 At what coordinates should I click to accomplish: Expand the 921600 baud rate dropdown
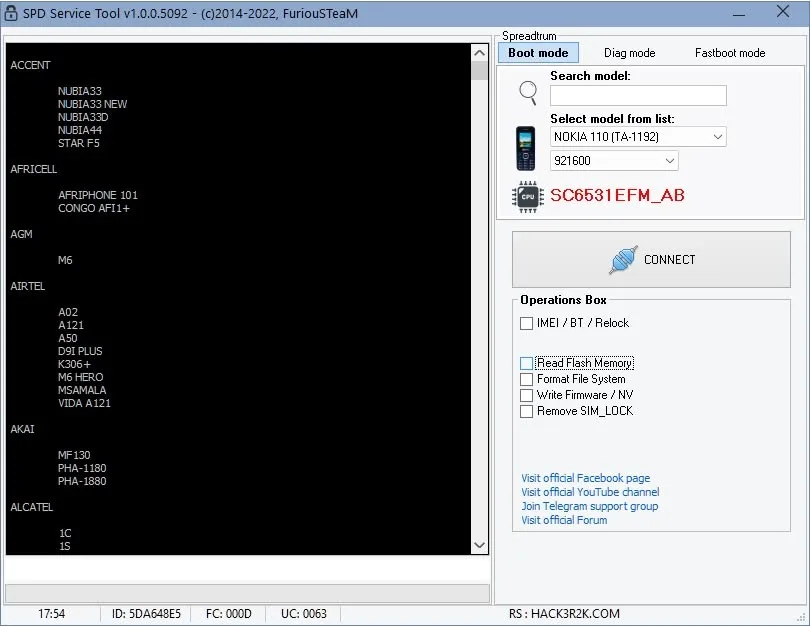[x=614, y=161]
